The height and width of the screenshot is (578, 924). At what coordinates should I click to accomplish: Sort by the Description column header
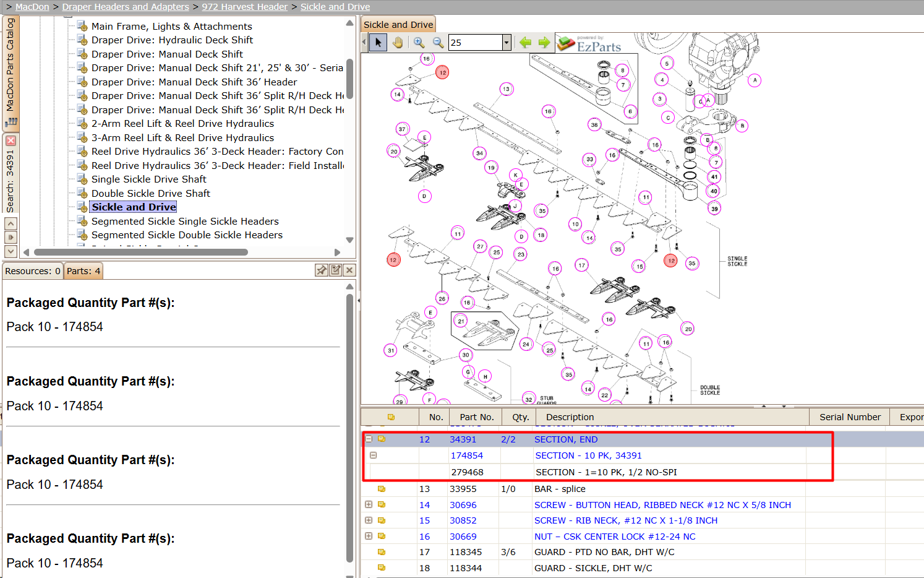point(673,417)
